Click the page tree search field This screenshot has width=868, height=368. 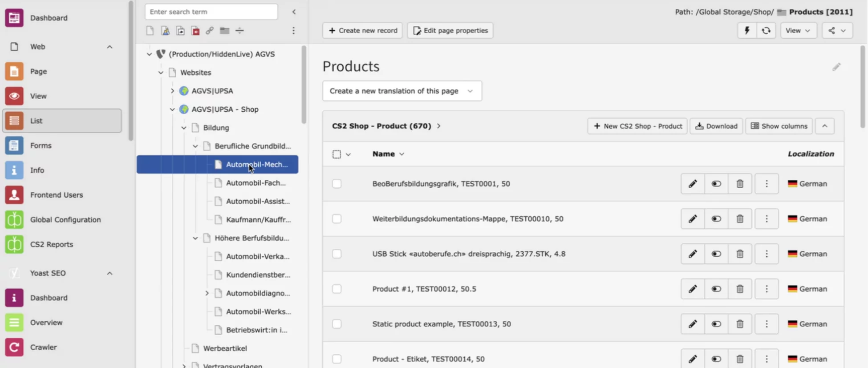click(211, 12)
